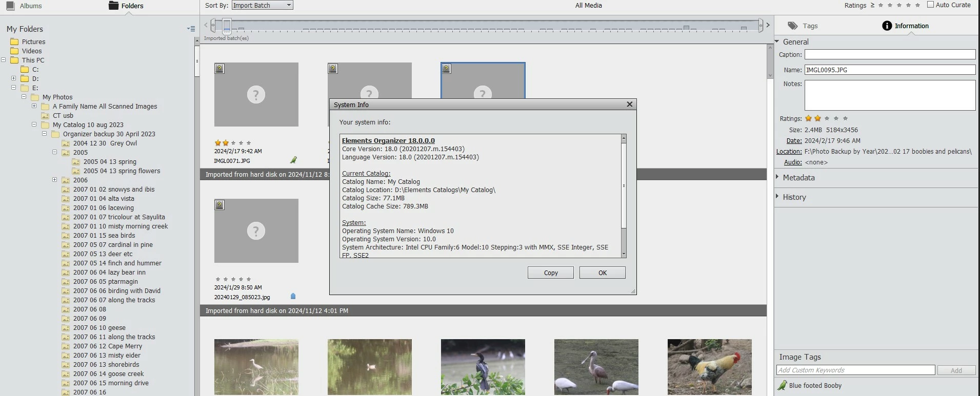Click in the Notes text box

(x=890, y=95)
